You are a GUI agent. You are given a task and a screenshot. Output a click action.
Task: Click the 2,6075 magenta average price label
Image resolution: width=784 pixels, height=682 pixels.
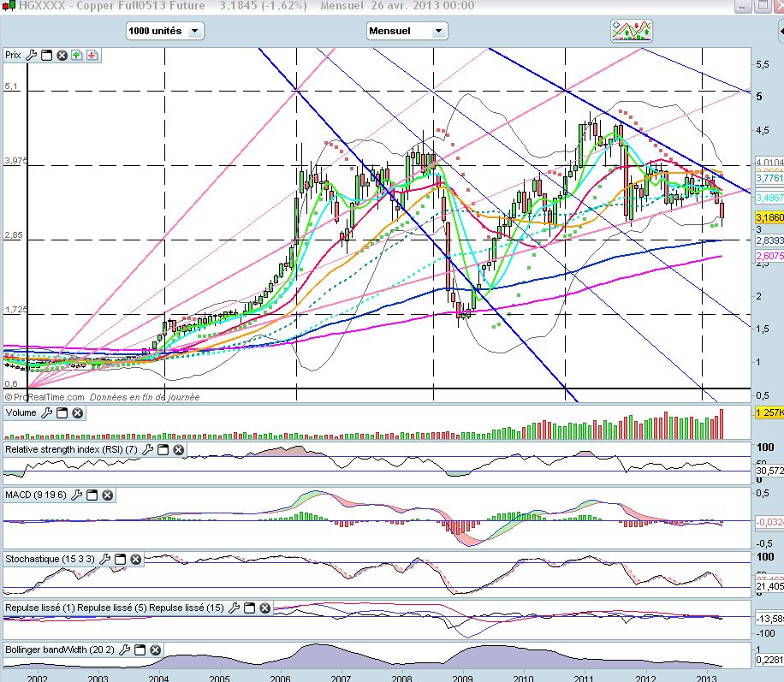pos(769,256)
